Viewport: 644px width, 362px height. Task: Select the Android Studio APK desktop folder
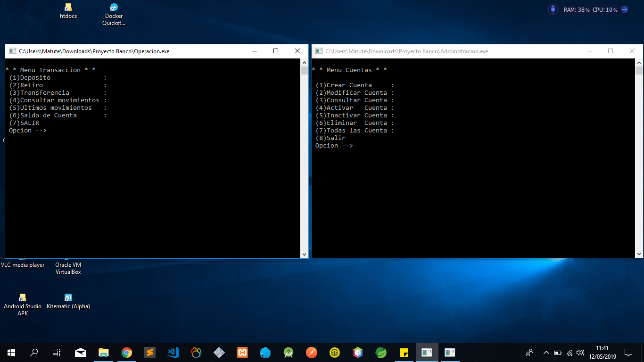click(23, 304)
